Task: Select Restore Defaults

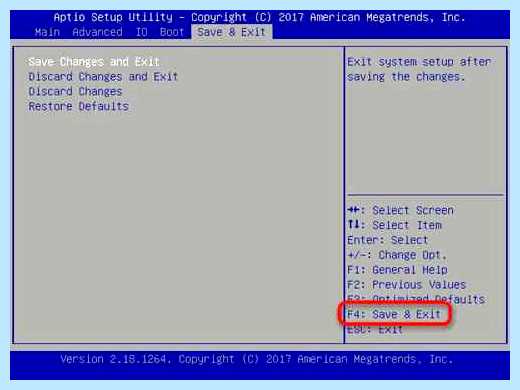Action: [79, 107]
